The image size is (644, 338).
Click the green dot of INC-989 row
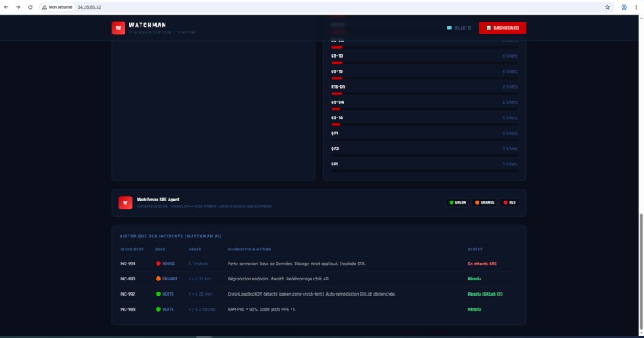click(x=158, y=309)
